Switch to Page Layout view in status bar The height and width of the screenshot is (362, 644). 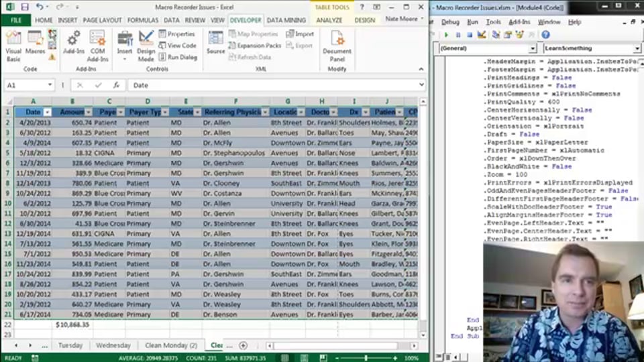point(304,358)
